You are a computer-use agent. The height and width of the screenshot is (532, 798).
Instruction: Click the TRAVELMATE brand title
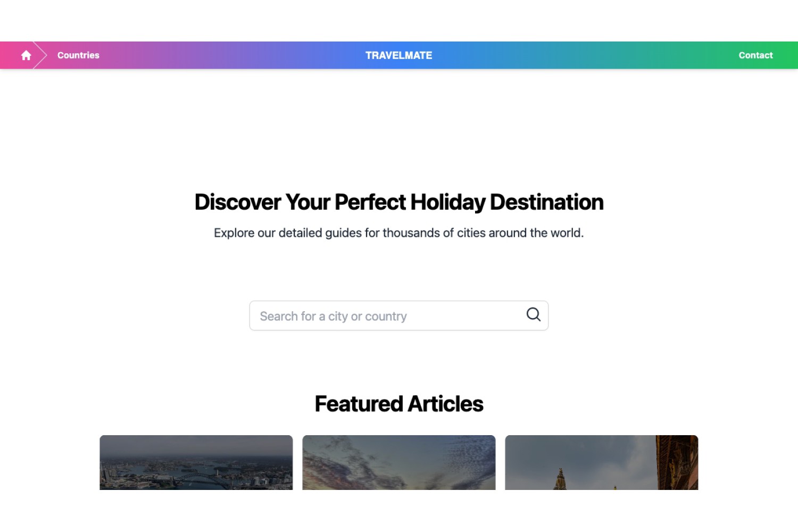tap(399, 55)
